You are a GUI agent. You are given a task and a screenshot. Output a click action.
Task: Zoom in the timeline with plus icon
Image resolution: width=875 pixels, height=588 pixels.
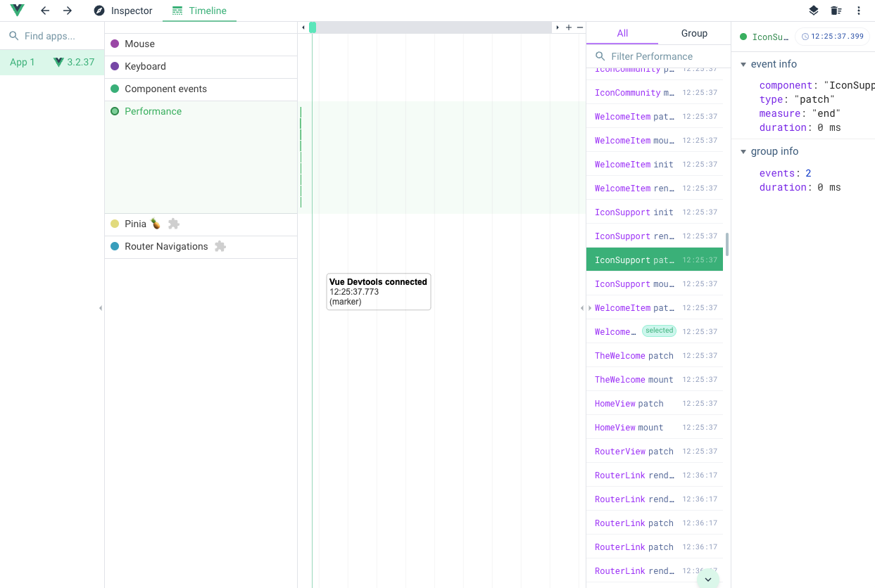pos(569,27)
